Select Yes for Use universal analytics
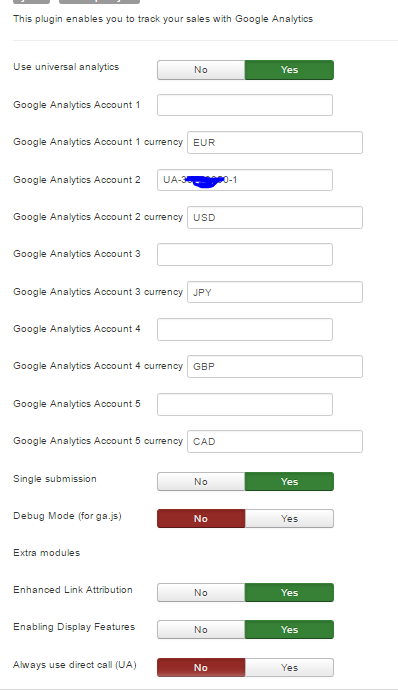The image size is (398, 690). 289,70
